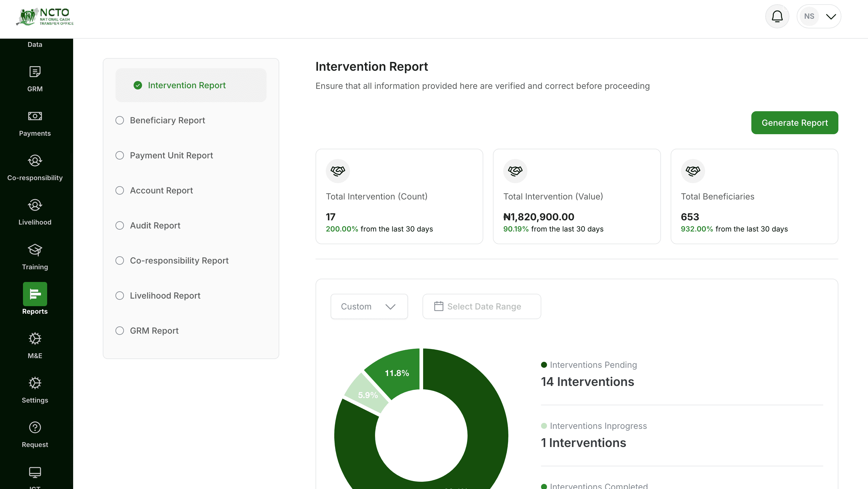Open the Custom period dropdown
Viewport: 868px width, 489px height.
369,306
